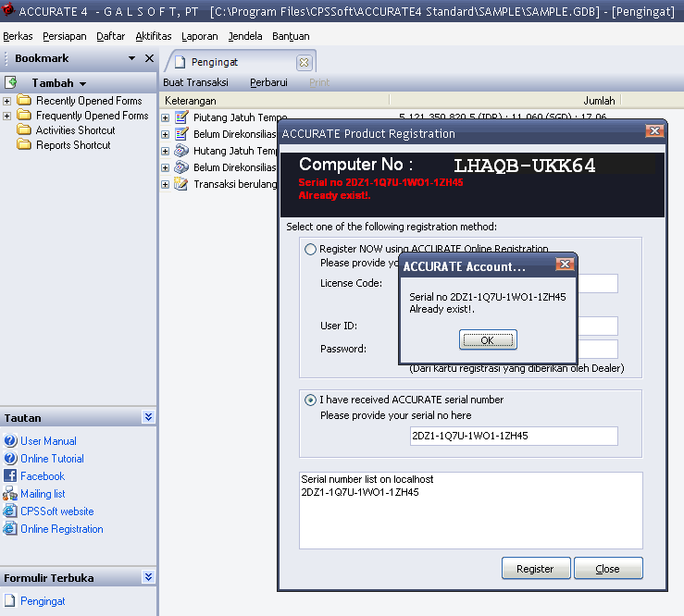Select Register NOW online registration option

pyautogui.click(x=310, y=249)
